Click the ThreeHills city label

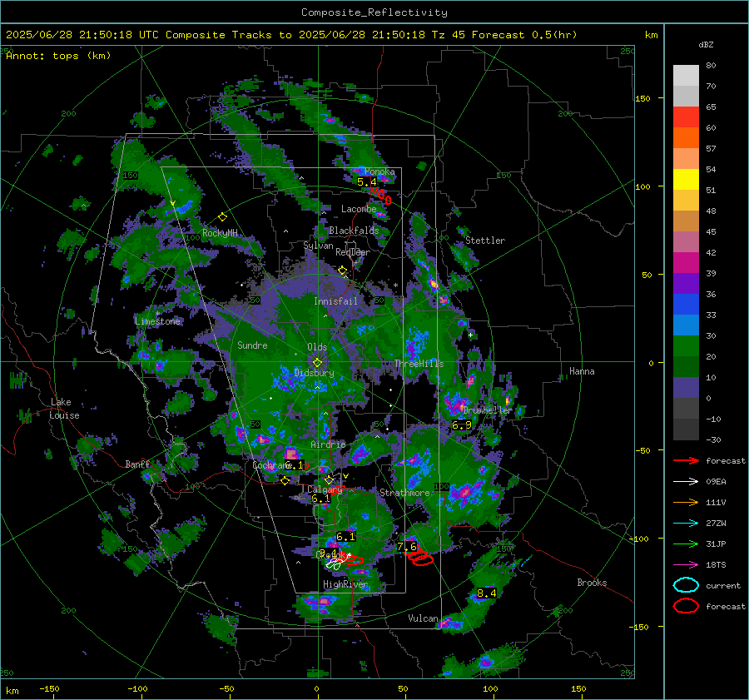[x=419, y=364]
